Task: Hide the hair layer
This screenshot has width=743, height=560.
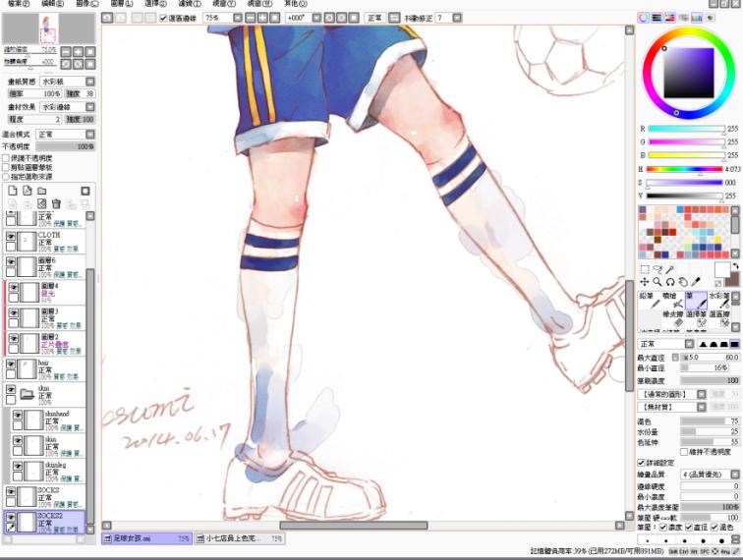Action: (x=11, y=364)
